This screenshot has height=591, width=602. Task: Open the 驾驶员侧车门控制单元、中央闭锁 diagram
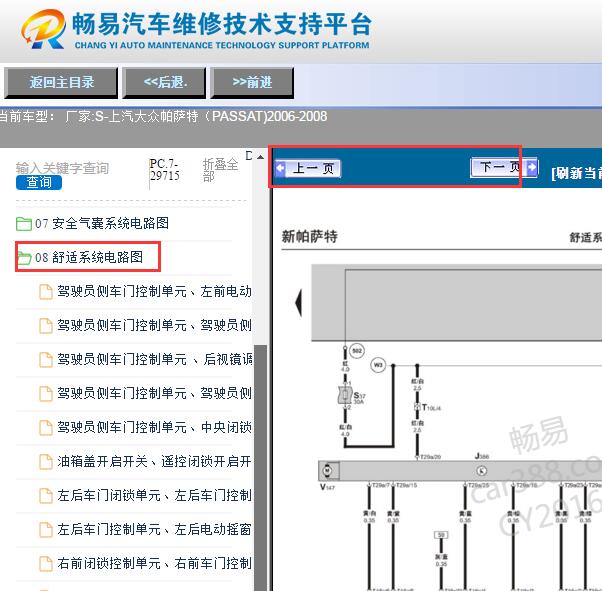pos(153,427)
